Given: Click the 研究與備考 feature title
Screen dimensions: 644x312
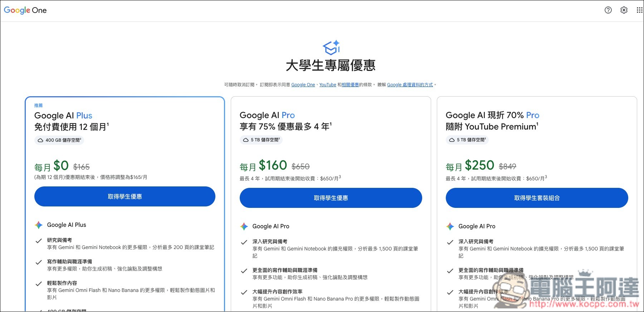Looking at the screenshot, I should (x=59, y=240).
